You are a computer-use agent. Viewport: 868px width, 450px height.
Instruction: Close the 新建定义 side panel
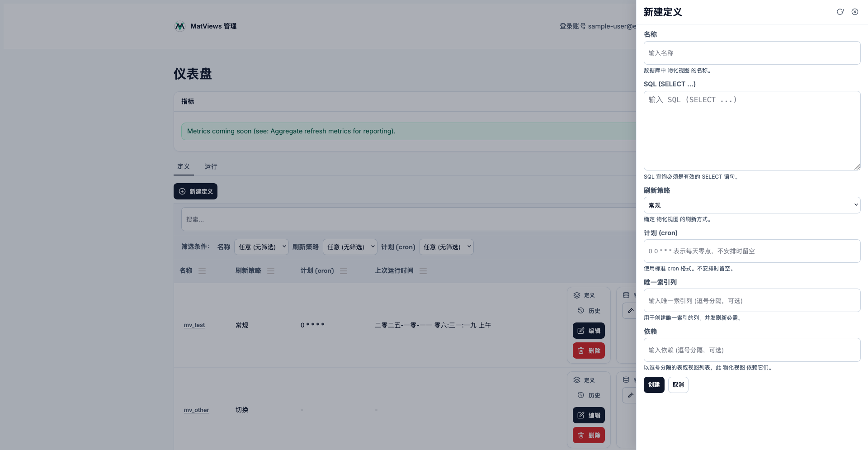point(855,12)
